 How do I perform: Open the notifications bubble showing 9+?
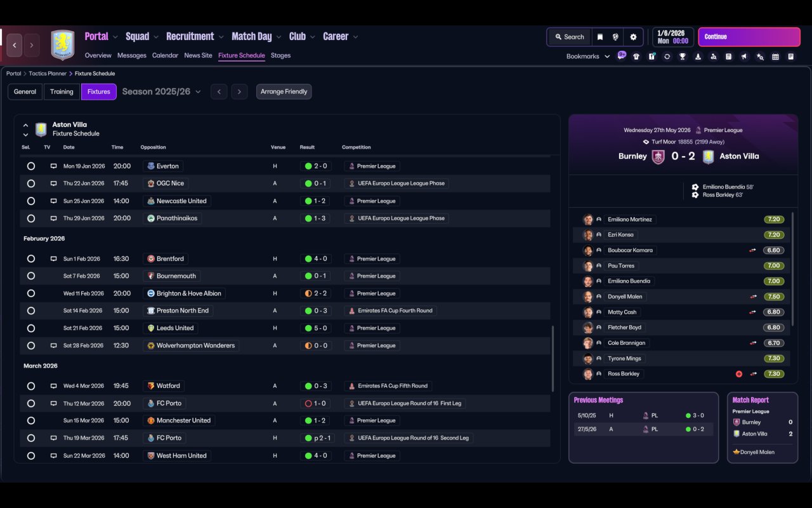[622, 55]
